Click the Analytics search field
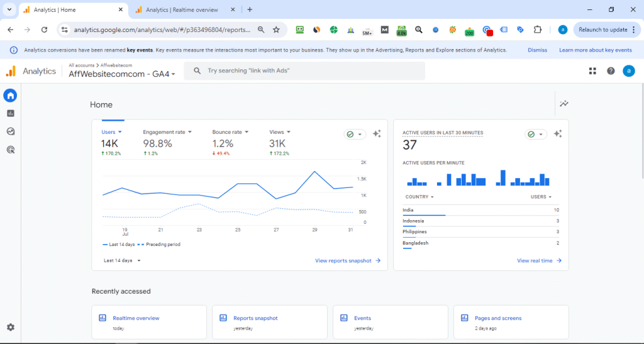This screenshot has height=344, width=644. click(304, 71)
